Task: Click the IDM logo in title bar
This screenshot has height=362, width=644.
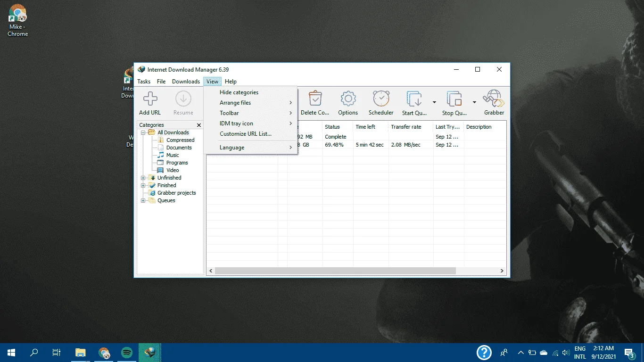Action: (141, 69)
